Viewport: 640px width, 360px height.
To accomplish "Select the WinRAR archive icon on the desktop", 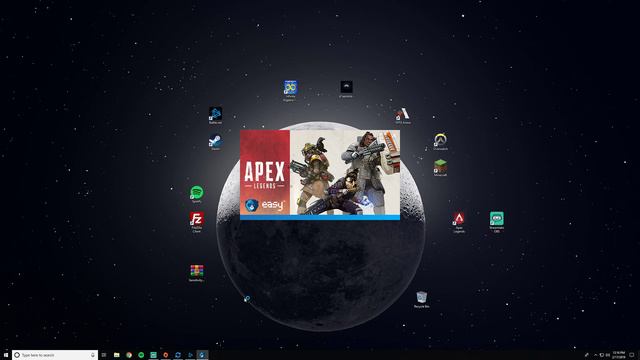I will 197,273.
